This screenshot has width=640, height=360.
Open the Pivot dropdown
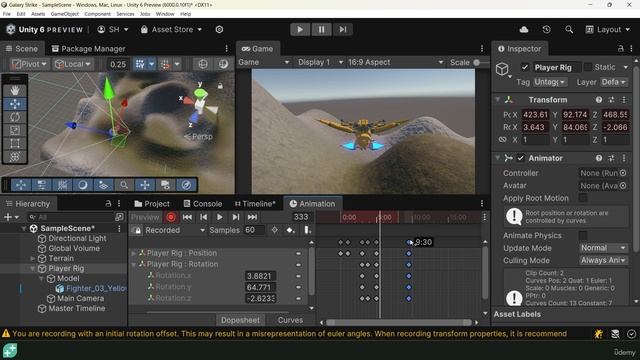29,64
